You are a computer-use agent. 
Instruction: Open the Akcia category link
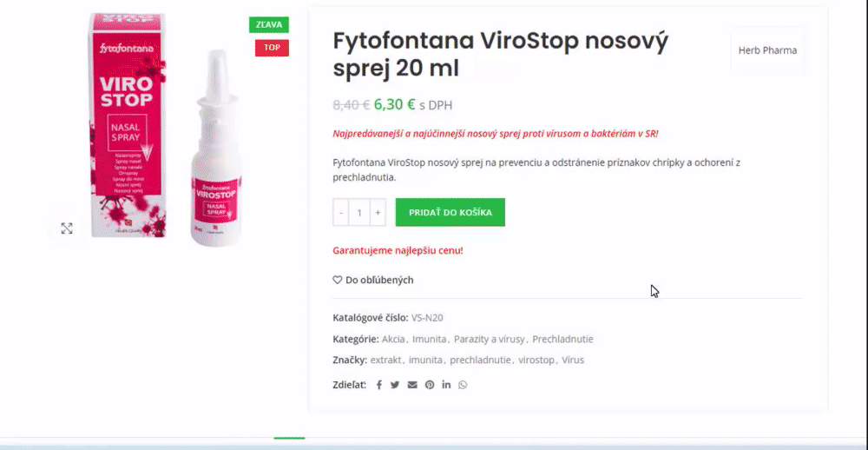point(393,339)
